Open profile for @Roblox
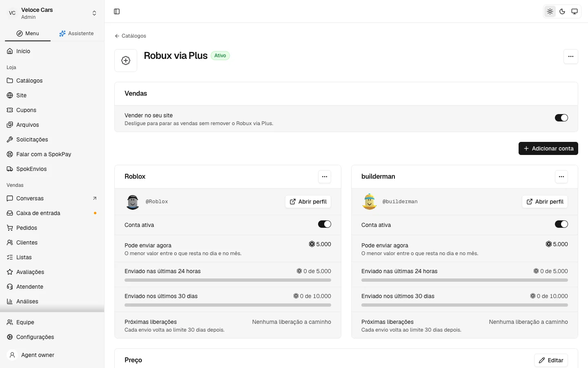 pyautogui.click(x=308, y=202)
